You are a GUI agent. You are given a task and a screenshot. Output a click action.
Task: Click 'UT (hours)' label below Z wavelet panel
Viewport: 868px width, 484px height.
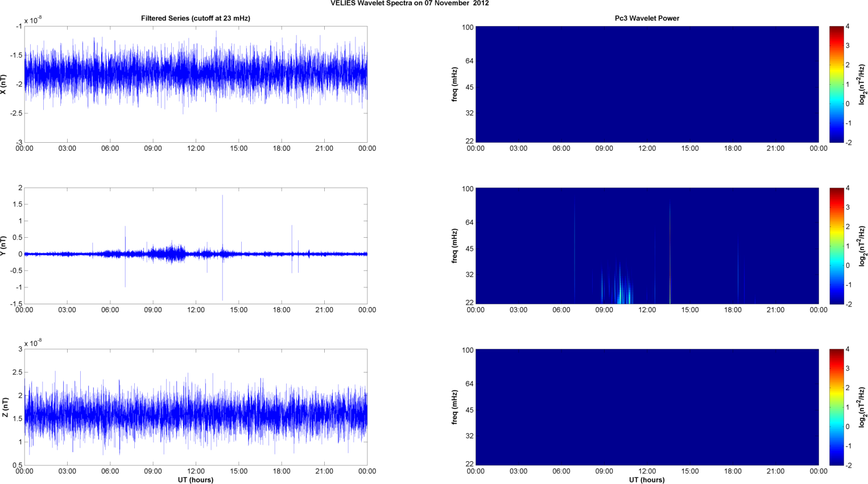point(647,480)
